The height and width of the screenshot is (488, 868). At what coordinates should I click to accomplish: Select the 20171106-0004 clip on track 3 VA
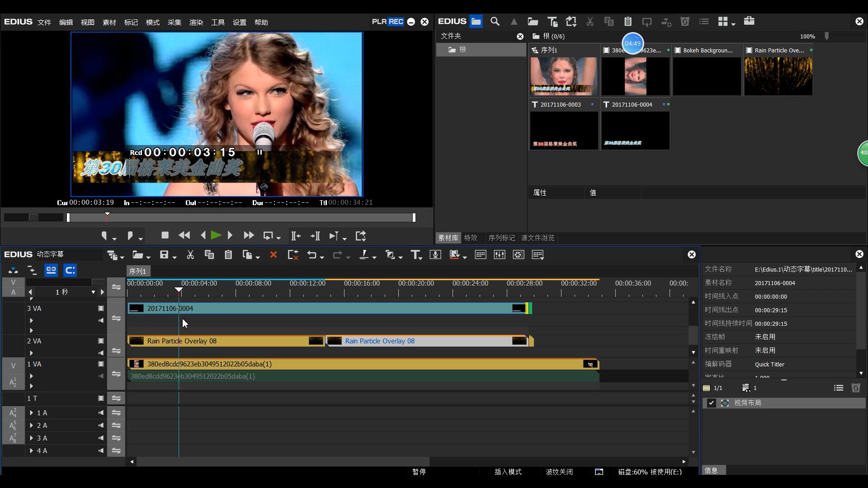(x=328, y=309)
